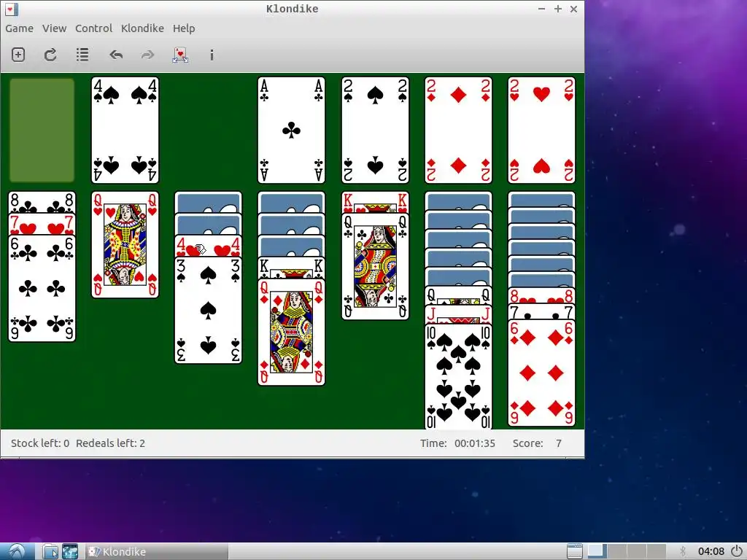
Task: Minimize the Klondike window
Action: click(x=542, y=9)
